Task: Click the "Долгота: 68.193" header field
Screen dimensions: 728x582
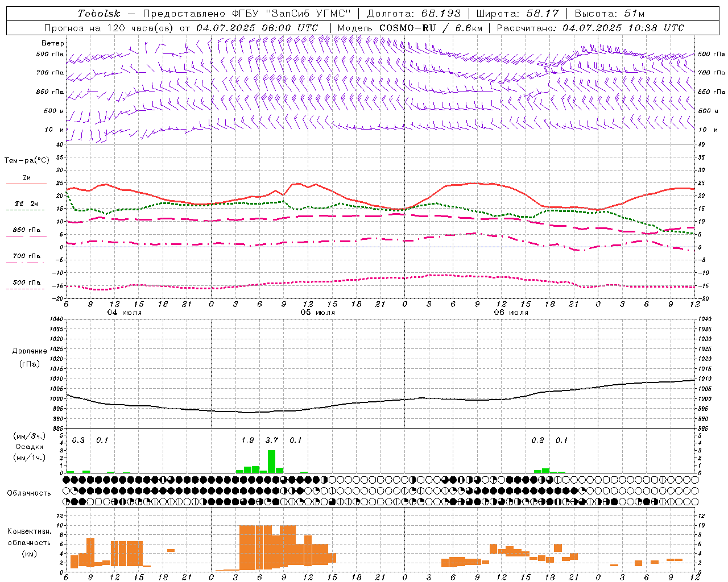Action: pos(413,14)
